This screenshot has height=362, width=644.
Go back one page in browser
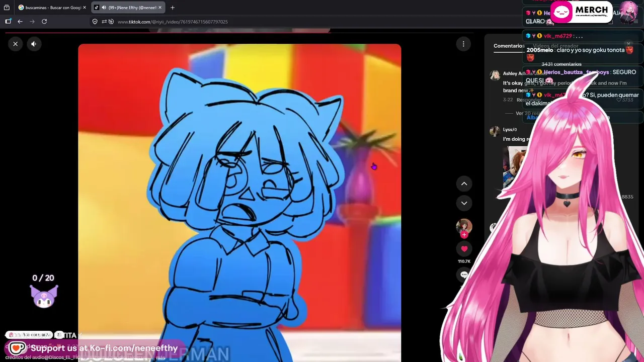20,22
